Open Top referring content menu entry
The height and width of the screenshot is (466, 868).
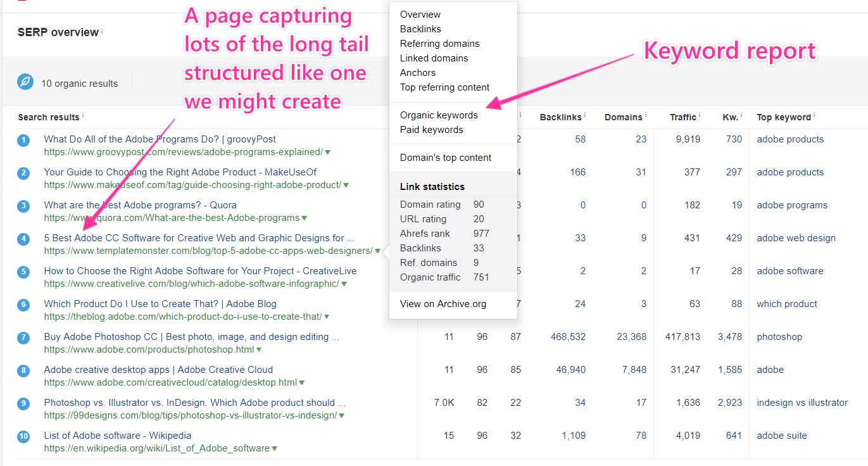pos(444,87)
